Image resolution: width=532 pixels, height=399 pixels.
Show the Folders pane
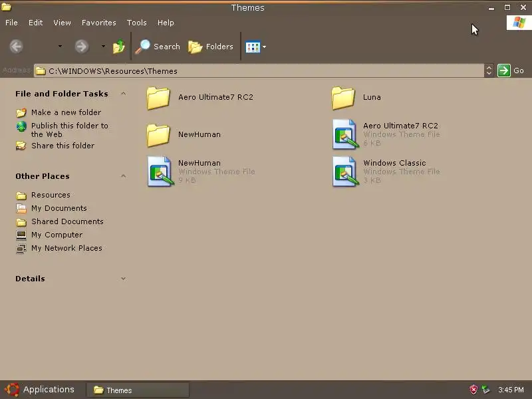(x=211, y=47)
